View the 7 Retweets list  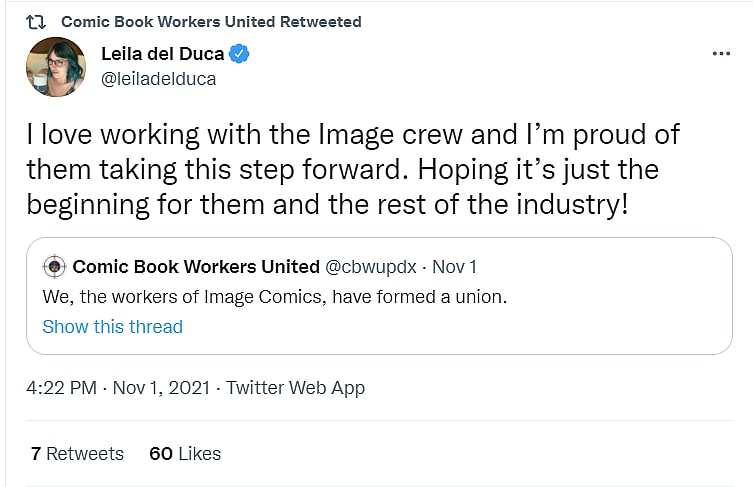(x=77, y=453)
